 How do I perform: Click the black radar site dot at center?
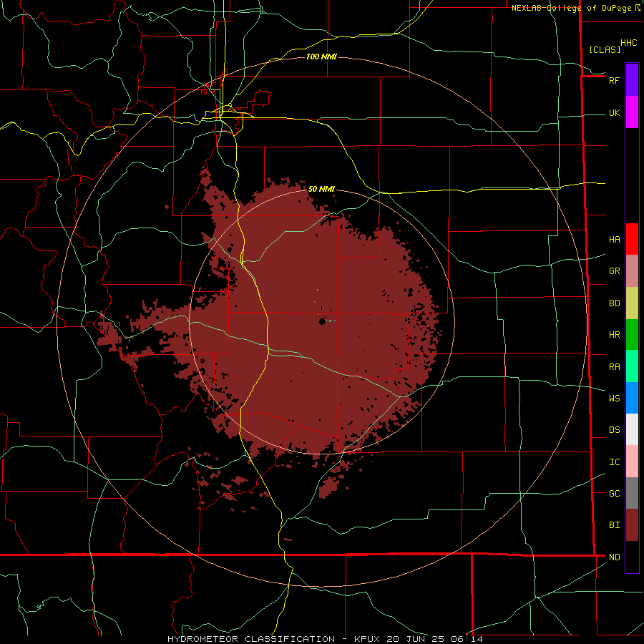pos(322,321)
